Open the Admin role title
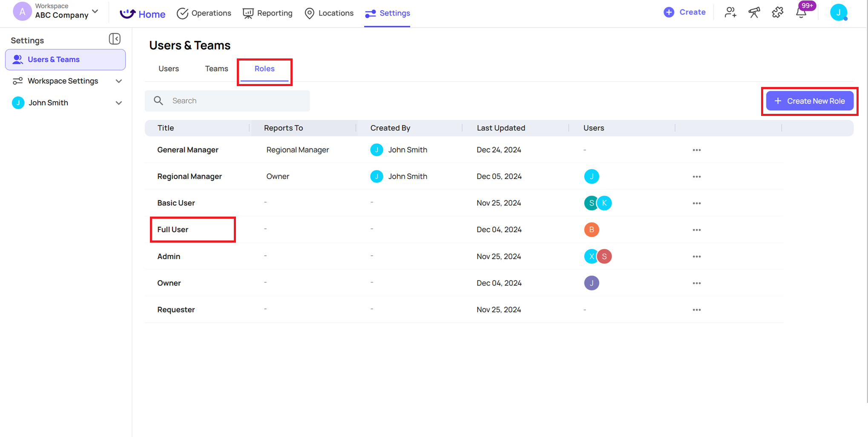 (x=169, y=256)
